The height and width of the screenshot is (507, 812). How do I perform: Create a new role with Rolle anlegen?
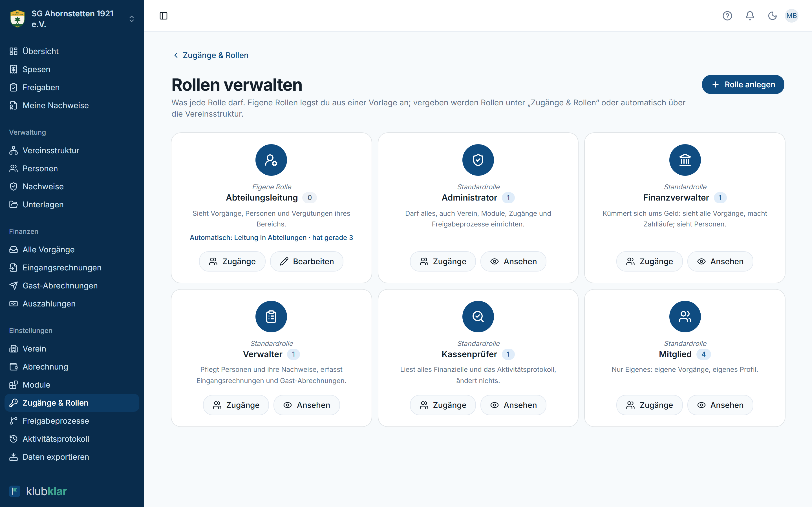tap(743, 84)
